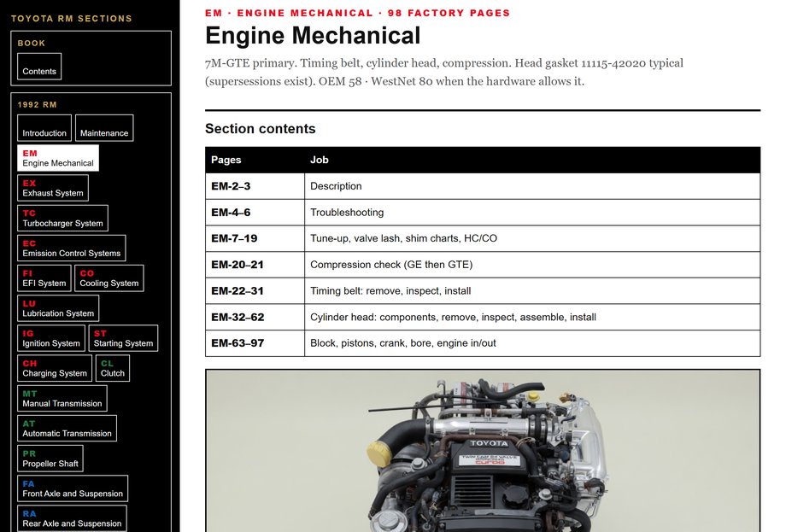Click the Toyota RM Sections sidebar title

pos(71,19)
